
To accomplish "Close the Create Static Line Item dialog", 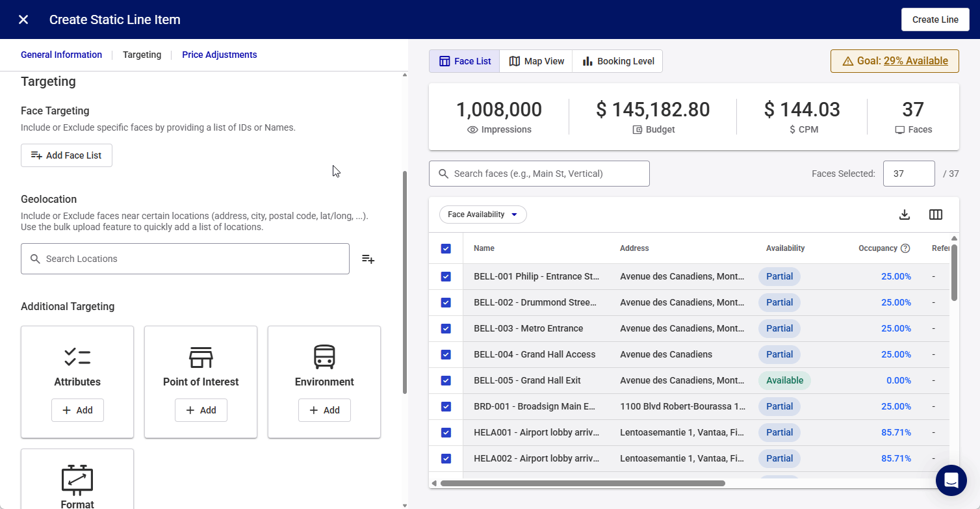I will point(23,20).
